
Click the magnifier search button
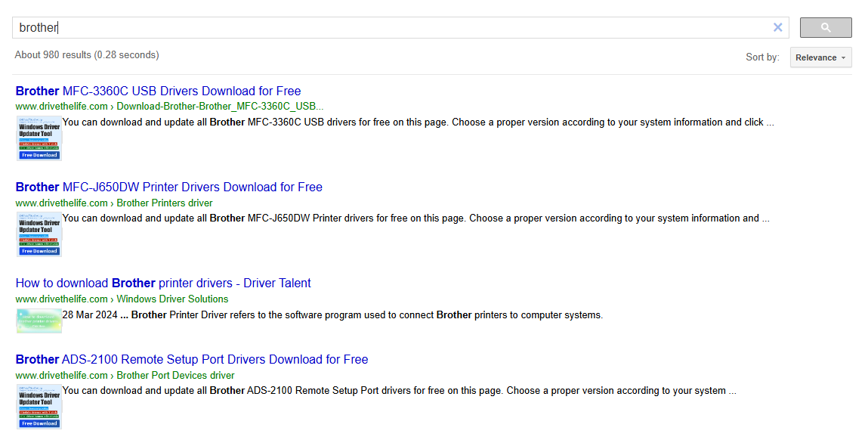(x=826, y=28)
